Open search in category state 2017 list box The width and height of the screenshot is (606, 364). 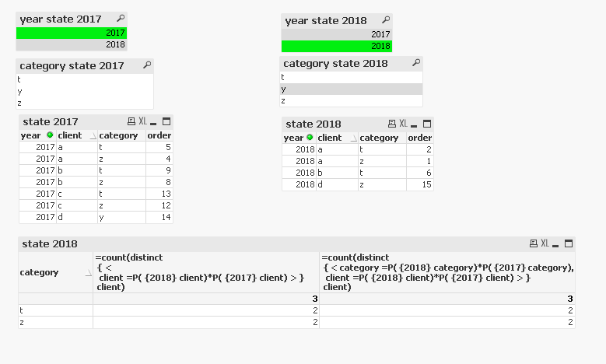[147, 65]
